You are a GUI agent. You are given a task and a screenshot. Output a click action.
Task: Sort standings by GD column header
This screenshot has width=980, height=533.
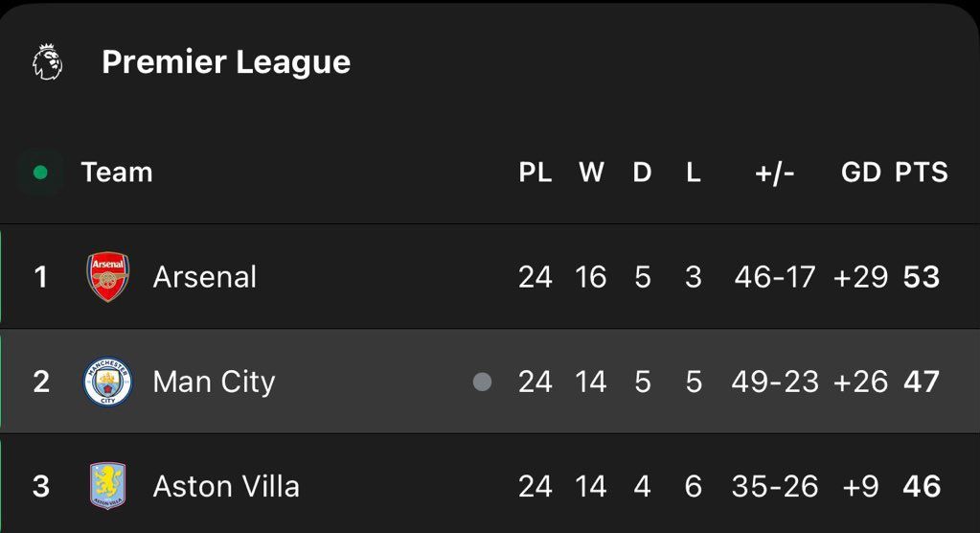pyautogui.click(x=860, y=173)
